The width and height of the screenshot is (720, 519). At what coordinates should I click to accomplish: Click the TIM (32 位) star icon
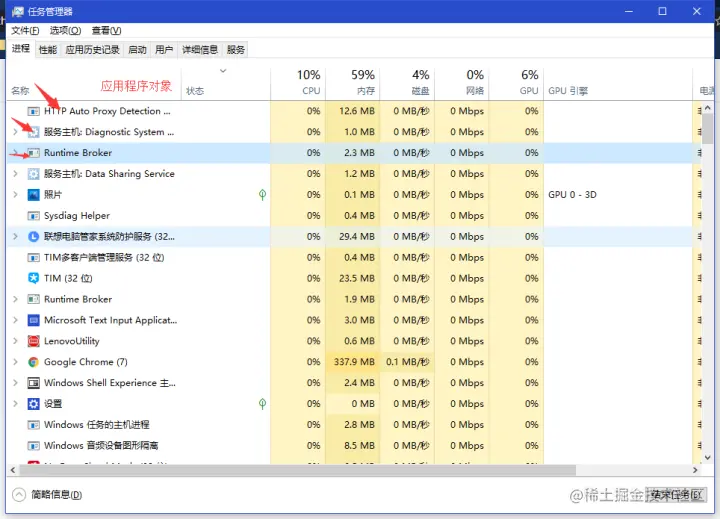coord(34,278)
